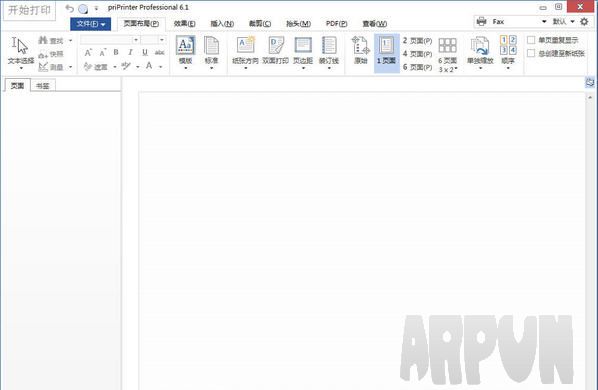Viewport: 598px width, 390px height.
Task: Click the 波置 brush button
Action: click(x=96, y=67)
